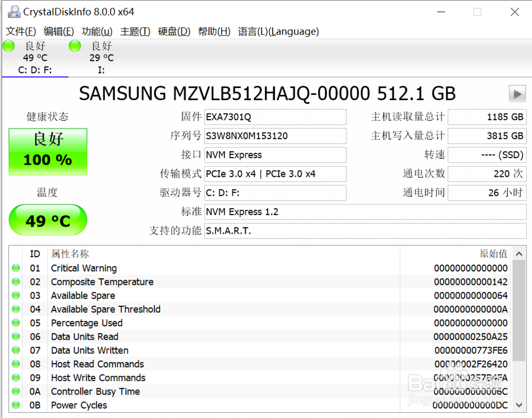Image resolution: width=532 pixels, height=418 pixels.
Task: Click green status icon for 29 °C disk
Action: pos(74,46)
